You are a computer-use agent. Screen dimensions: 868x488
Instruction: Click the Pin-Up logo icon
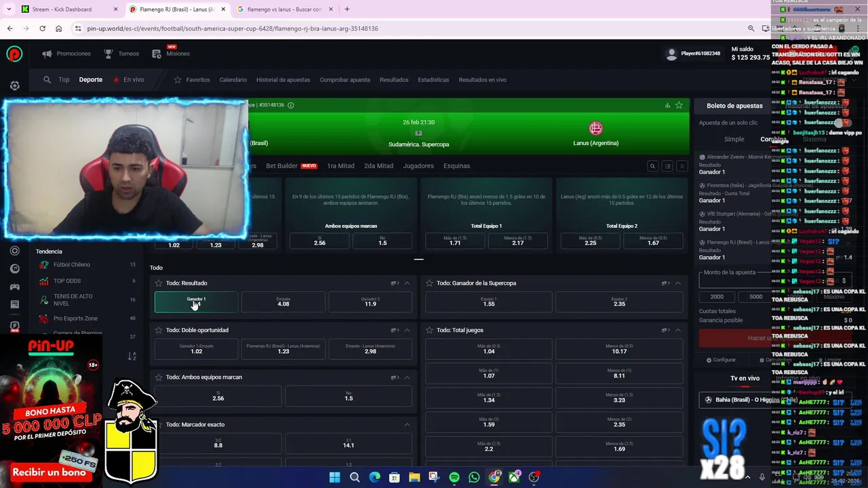[x=14, y=54]
